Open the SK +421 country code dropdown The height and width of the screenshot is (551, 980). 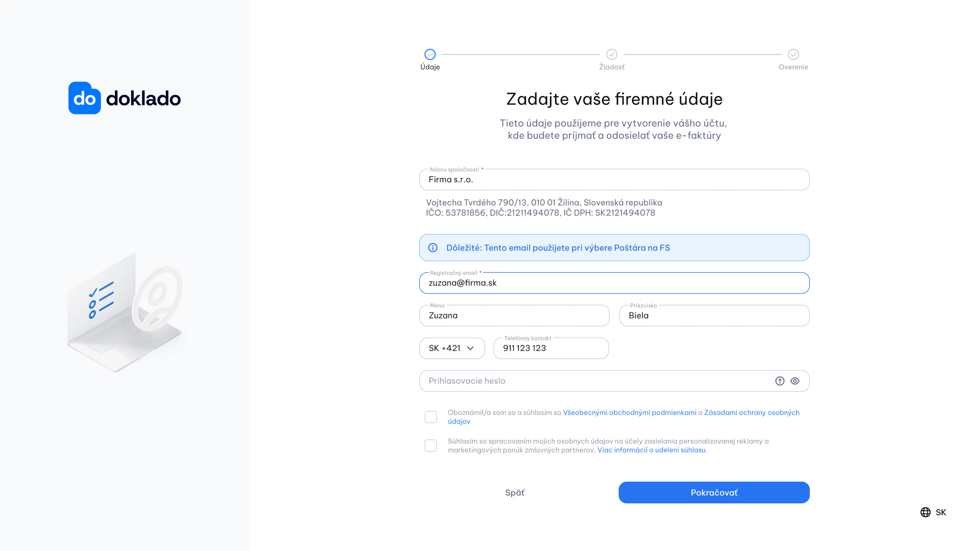(x=452, y=348)
